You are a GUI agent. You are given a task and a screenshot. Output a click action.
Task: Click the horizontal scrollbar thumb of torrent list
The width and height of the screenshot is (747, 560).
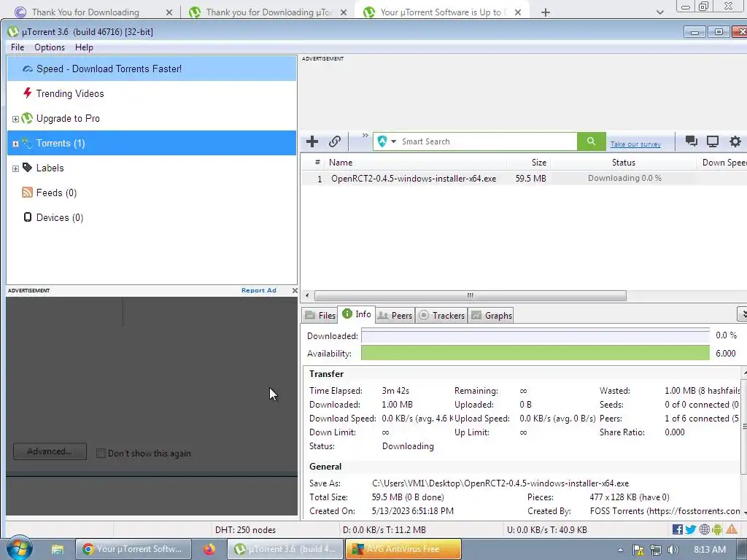(x=471, y=296)
